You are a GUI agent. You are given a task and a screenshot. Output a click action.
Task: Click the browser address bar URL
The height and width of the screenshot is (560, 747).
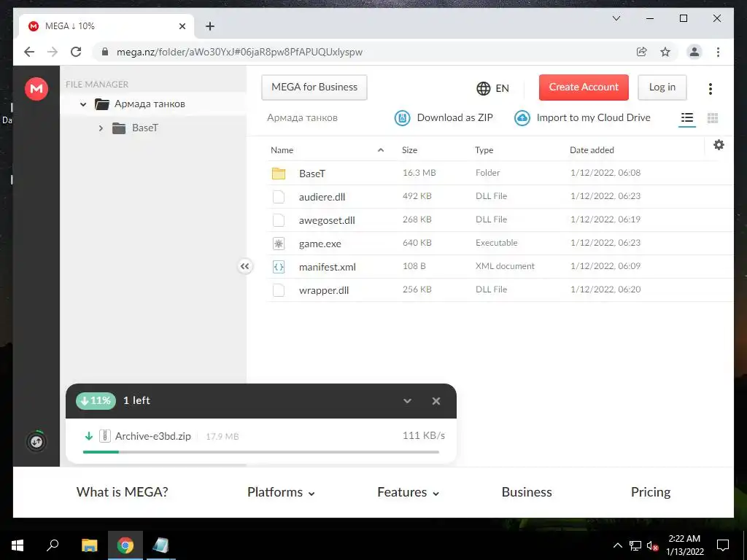[239, 52]
